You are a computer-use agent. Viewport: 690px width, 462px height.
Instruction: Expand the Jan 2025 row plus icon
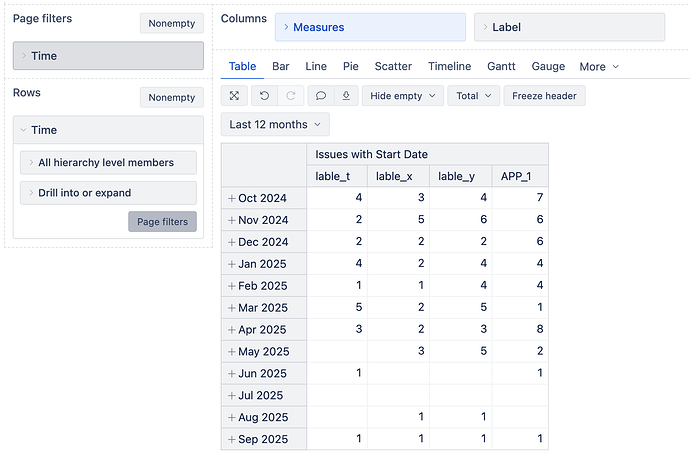[231, 264]
